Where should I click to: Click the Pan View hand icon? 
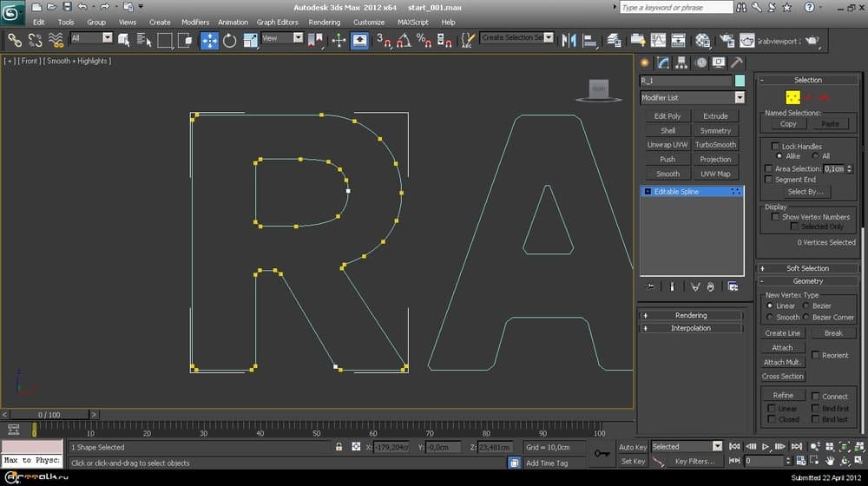tap(831, 461)
